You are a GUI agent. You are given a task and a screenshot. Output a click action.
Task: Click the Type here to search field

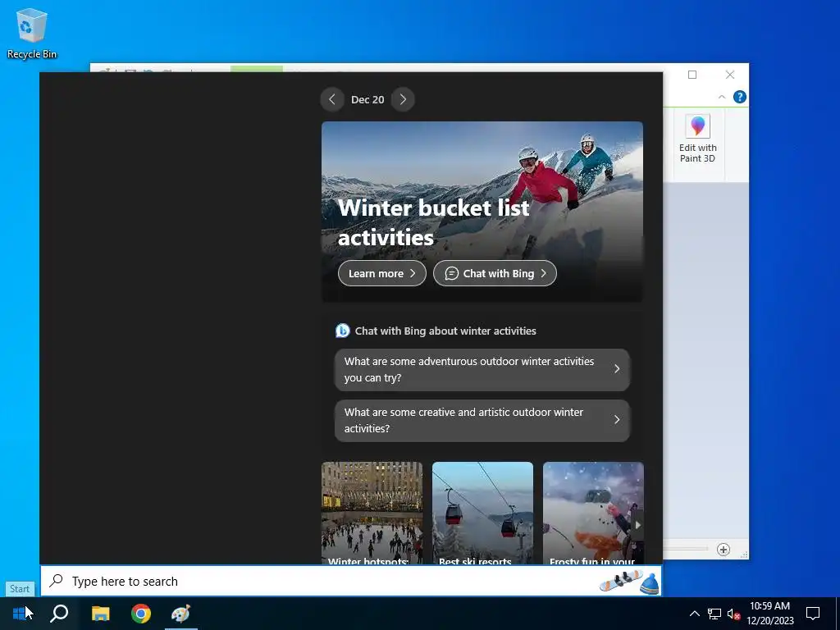(x=351, y=581)
